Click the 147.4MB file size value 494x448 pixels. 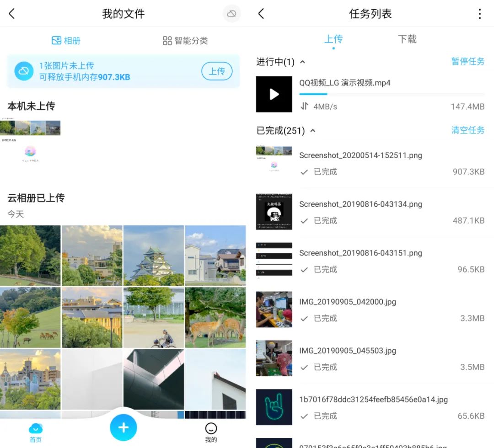pos(467,107)
